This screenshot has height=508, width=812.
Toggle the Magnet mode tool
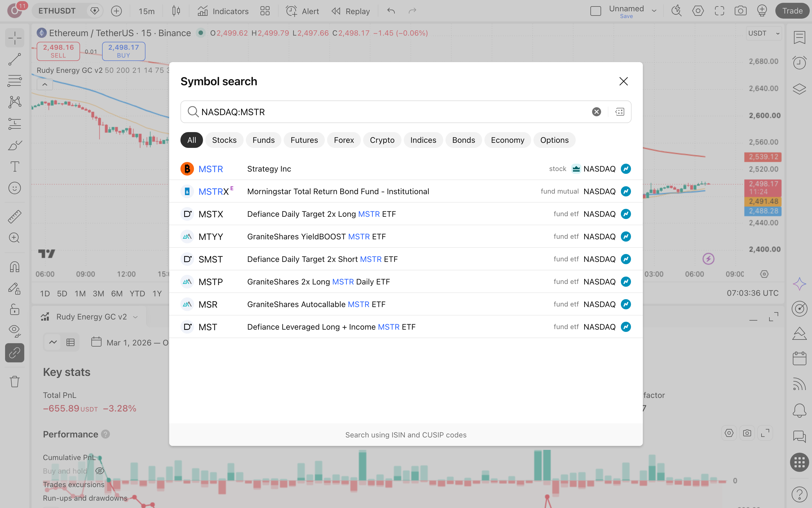click(14, 267)
